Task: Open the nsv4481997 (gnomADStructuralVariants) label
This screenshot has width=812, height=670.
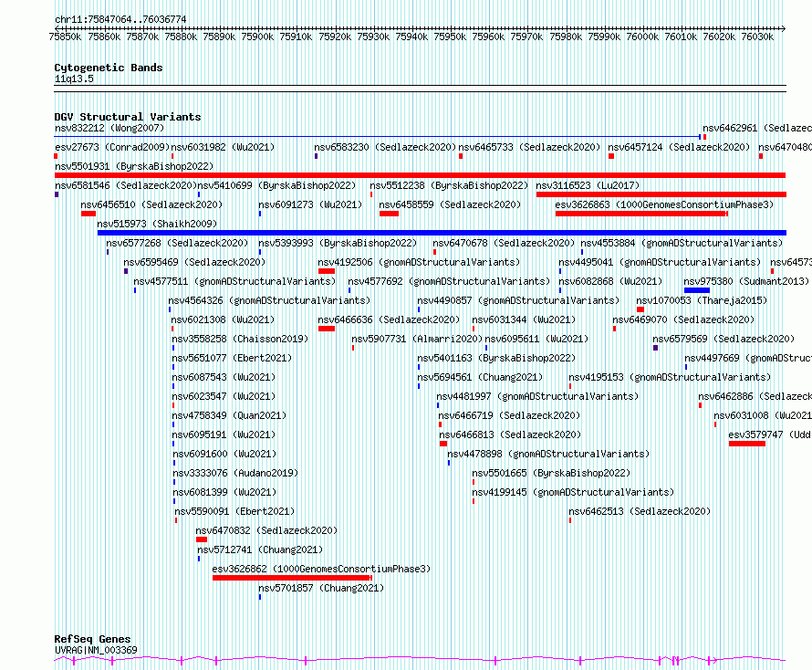Action: point(537,396)
